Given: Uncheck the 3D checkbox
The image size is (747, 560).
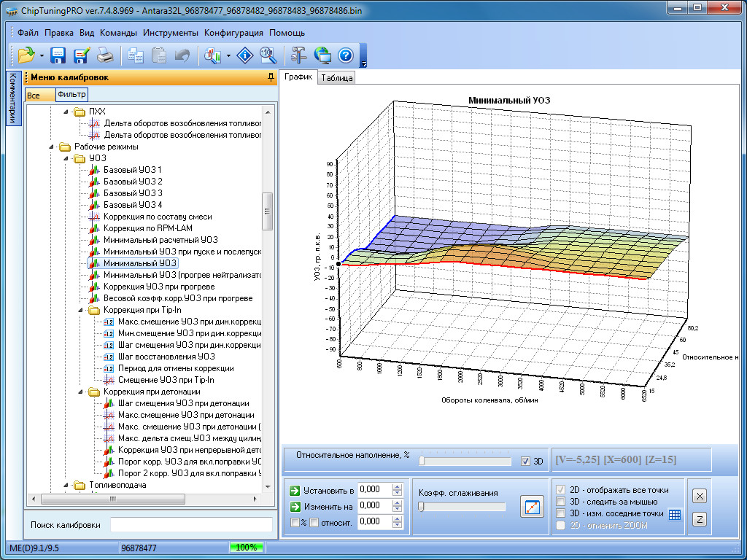Looking at the screenshot, I should (x=525, y=461).
